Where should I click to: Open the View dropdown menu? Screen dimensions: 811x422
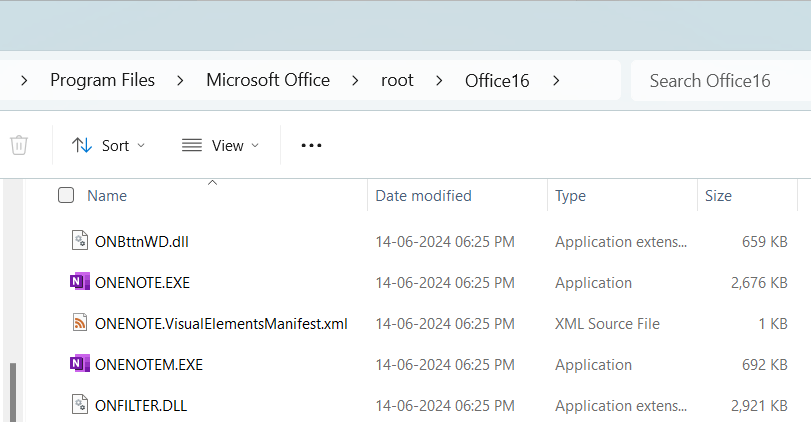220,145
